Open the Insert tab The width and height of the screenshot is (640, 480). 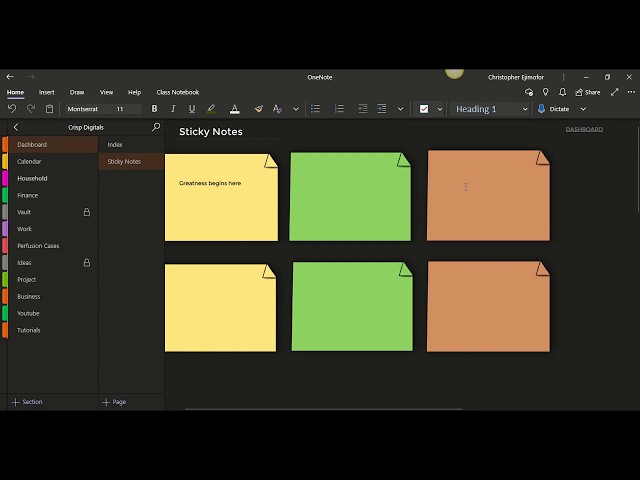[47, 92]
